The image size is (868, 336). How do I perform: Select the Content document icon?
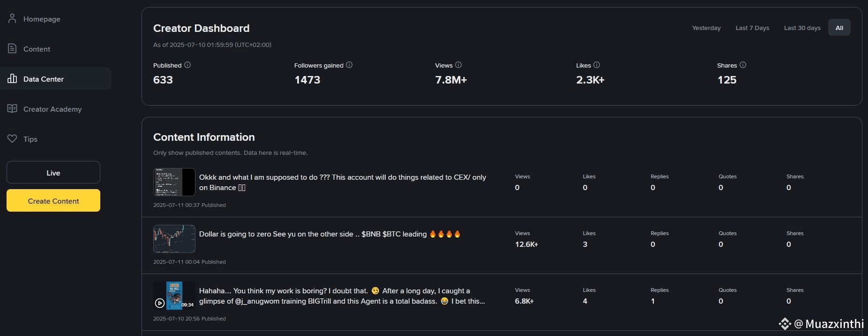click(x=13, y=49)
